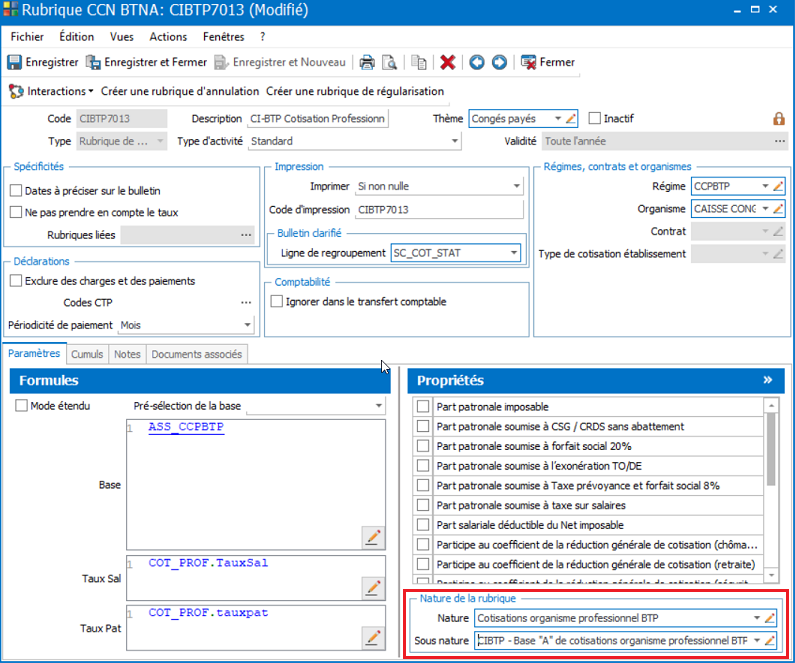Viewport: 795px width, 663px height.
Task: Click Créer une rubrique d'annulation
Action: coord(180,91)
